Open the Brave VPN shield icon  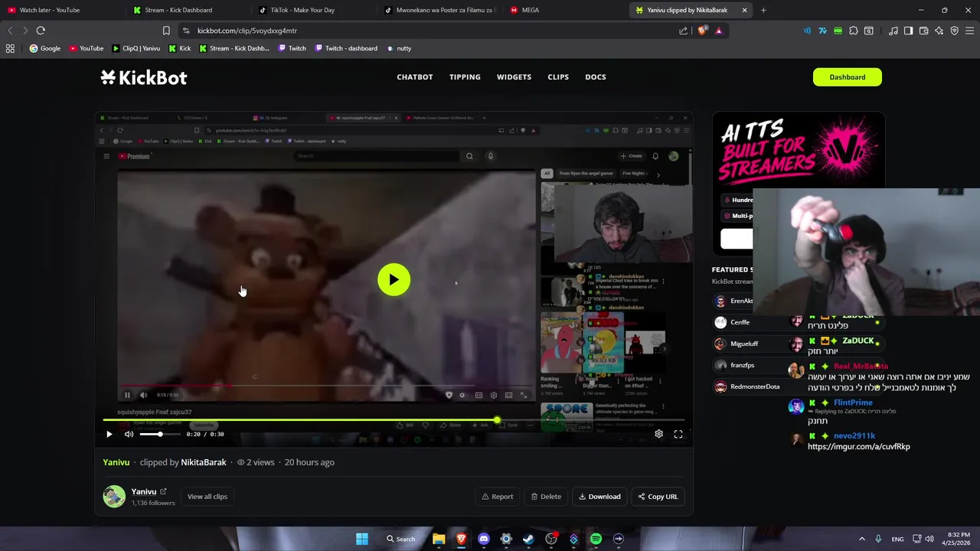pyautogui.click(x=954, y=31)
